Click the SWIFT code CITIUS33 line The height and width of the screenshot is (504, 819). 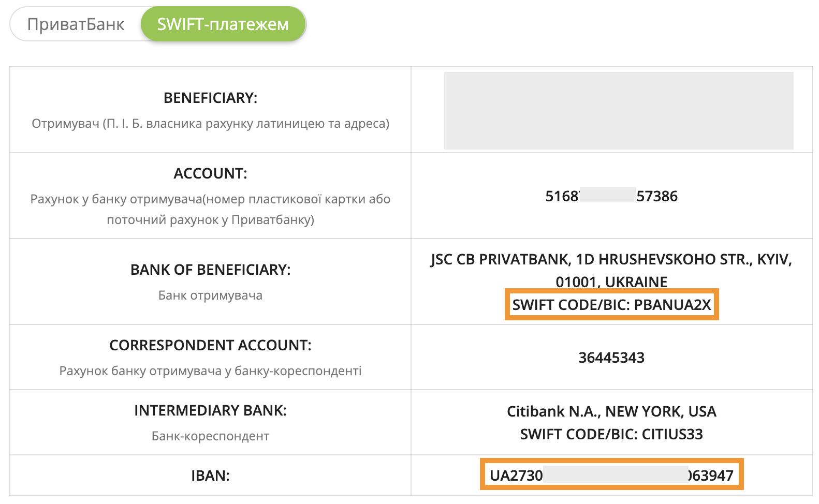(x=611, y=434)
